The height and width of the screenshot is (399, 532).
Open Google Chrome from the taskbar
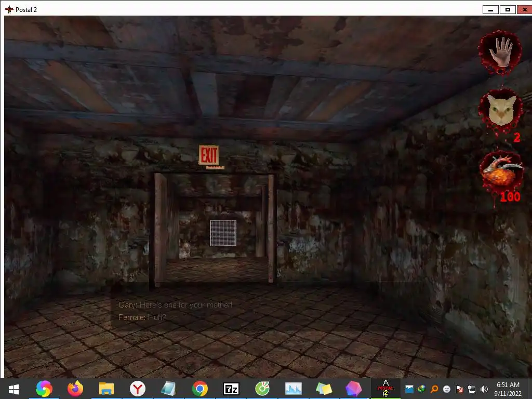tap(200, 389)
